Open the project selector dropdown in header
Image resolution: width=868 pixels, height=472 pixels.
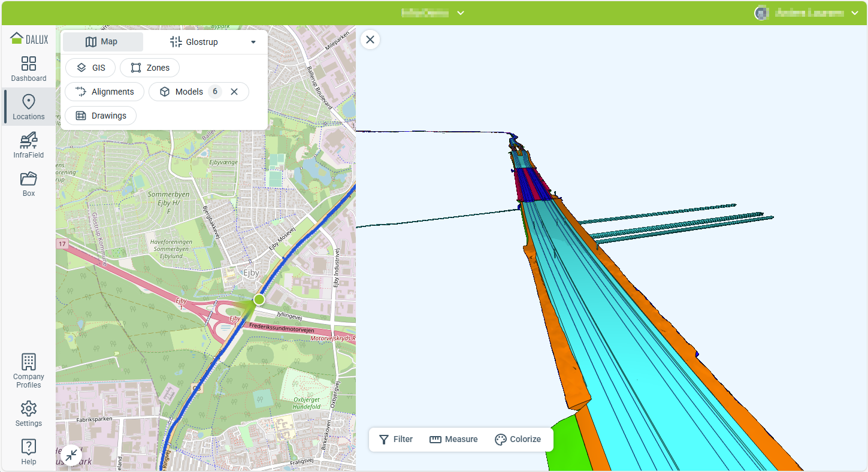pyautogui.click(x=460, y=13)
